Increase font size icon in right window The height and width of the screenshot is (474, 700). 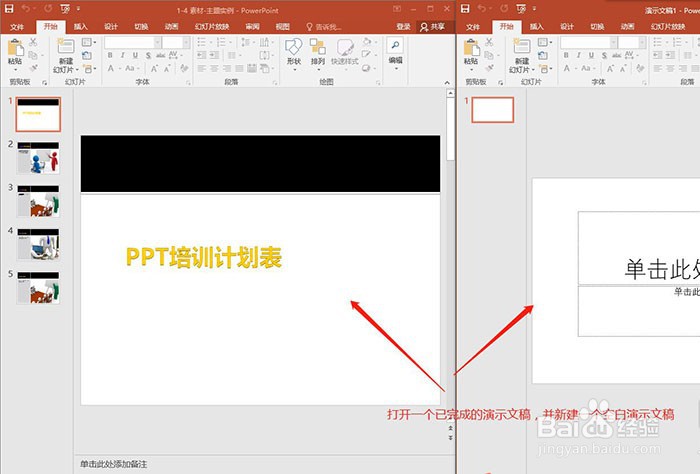[611, 69]
